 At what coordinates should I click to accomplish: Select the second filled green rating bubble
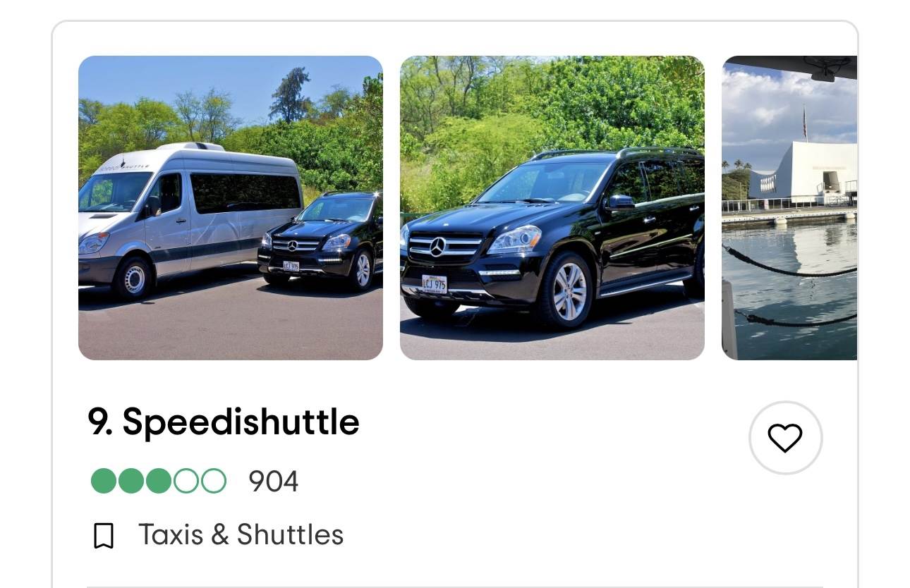[x=131, y=481]
